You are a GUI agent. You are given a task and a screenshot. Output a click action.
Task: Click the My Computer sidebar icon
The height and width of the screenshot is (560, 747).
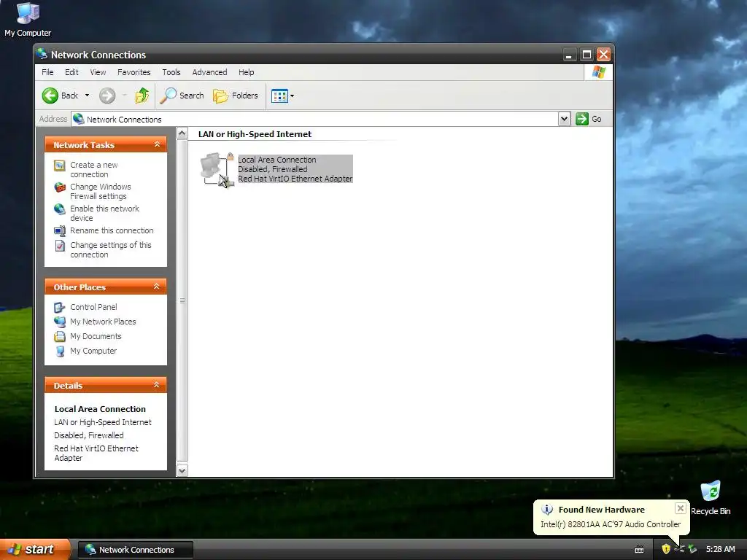pyautogui.click(x=60, y=351)
